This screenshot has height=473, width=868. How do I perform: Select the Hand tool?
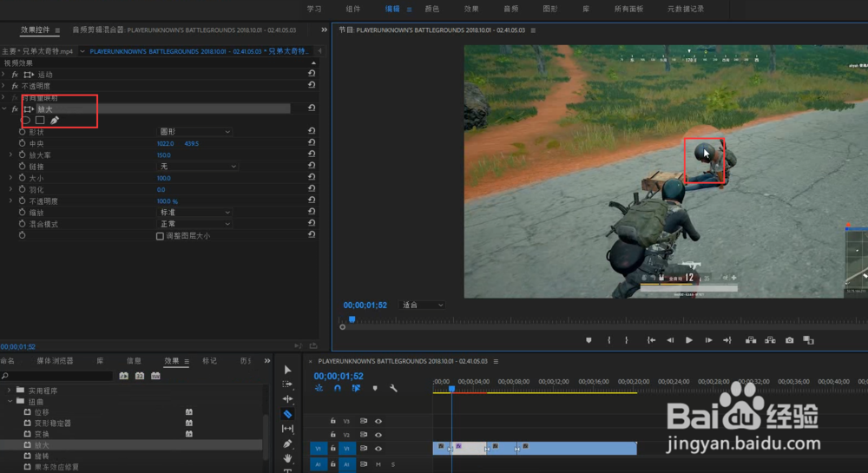pos(288,458)
